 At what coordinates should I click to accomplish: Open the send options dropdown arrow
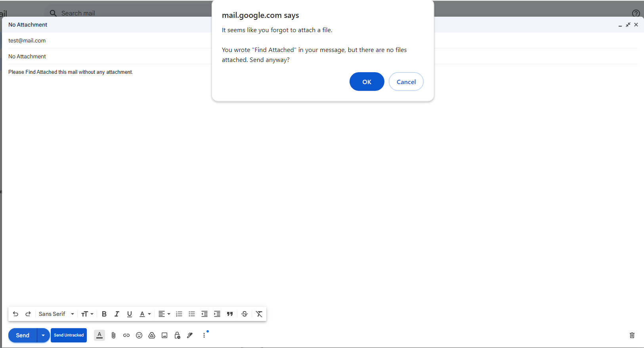coord(43,335)
